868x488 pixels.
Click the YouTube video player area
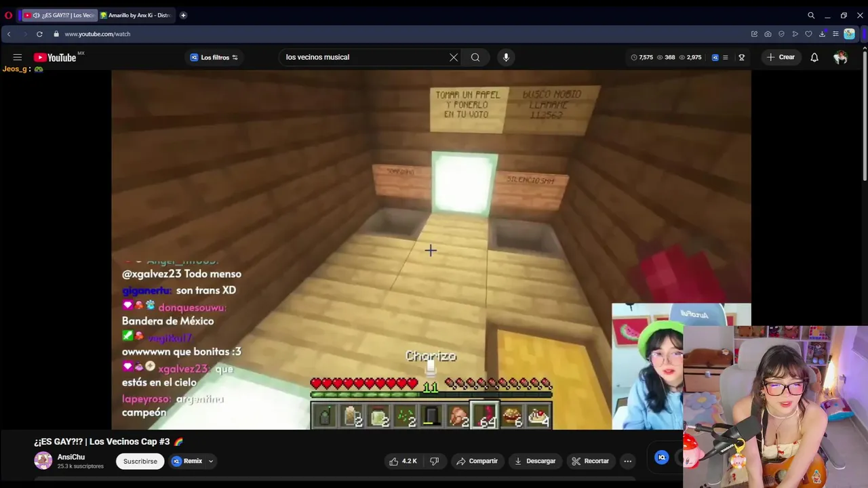point(431,249)
